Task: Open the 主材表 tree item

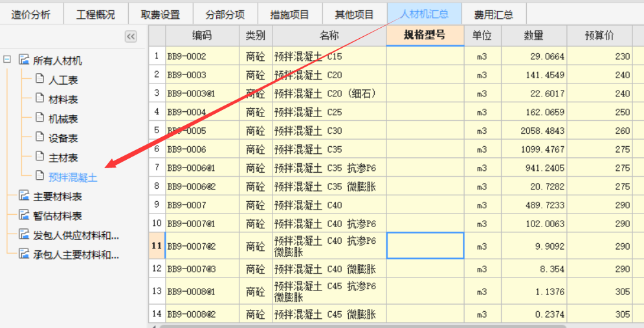Action: tap(63, 157)
